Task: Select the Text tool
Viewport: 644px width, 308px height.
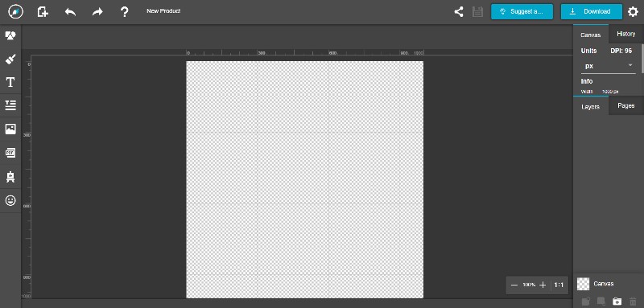Action: (10, 82)
